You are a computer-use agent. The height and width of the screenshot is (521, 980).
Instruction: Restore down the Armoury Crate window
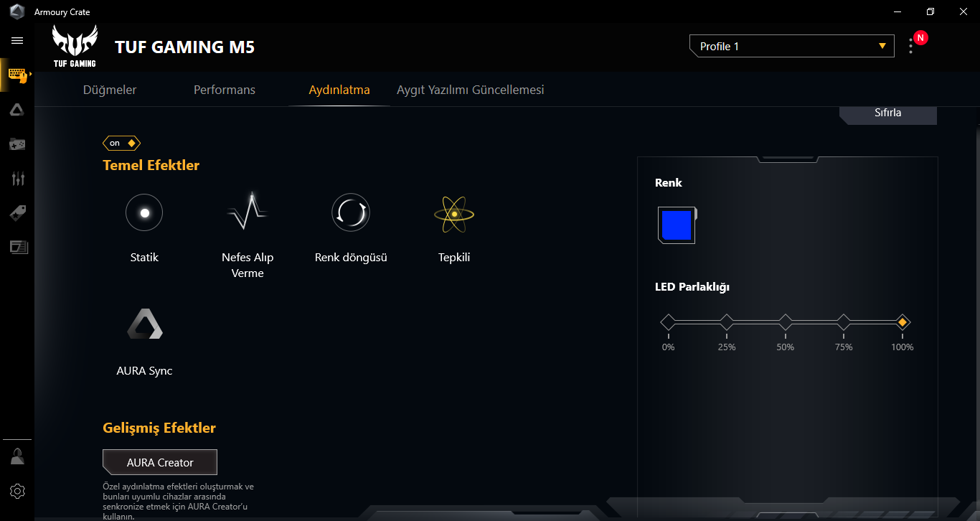coord(930,11)
